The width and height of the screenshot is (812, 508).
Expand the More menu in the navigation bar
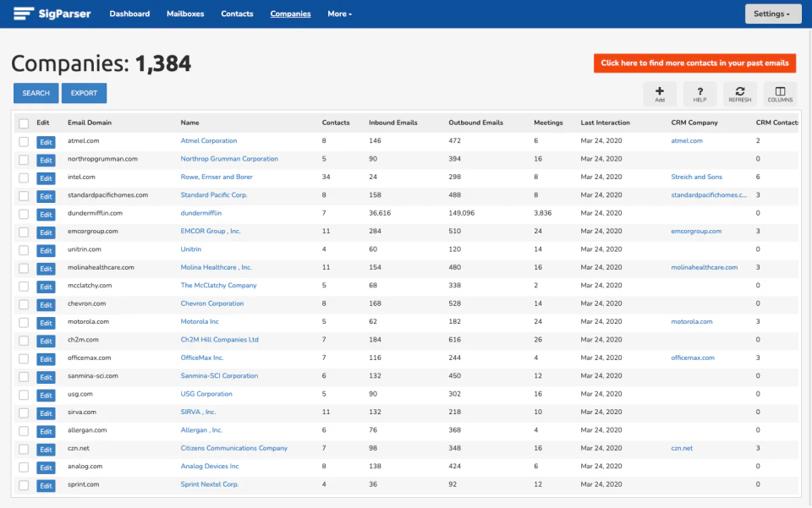coord(337,14)
